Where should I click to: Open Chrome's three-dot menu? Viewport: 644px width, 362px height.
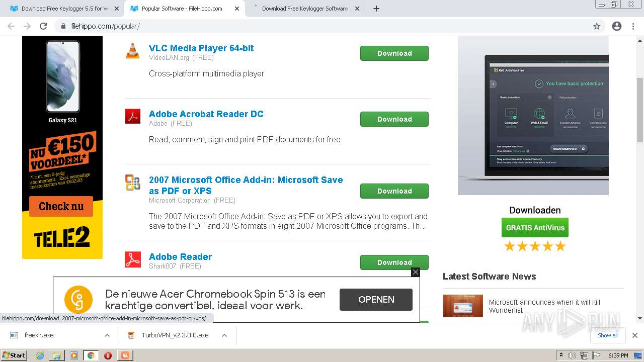tap(633, 26)
